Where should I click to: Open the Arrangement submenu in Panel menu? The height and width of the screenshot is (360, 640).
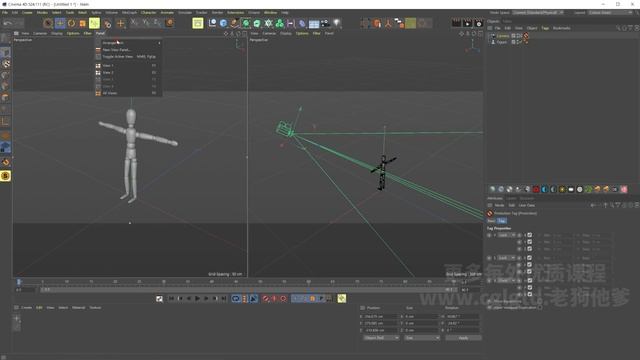(129, 42)
